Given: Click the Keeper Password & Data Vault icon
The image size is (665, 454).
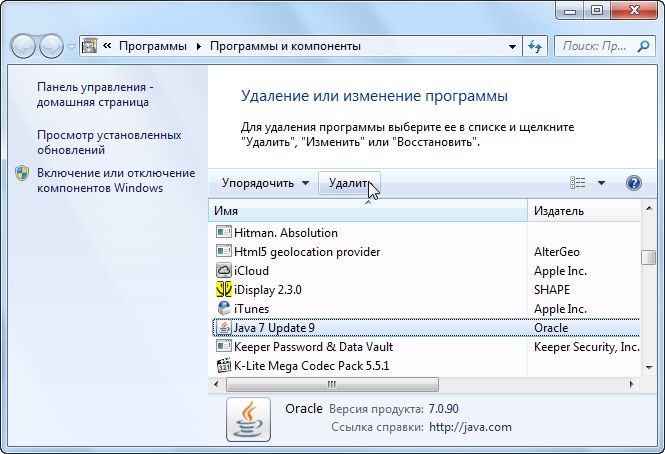Looking at the screenshot, I should (x=224, y=347).
